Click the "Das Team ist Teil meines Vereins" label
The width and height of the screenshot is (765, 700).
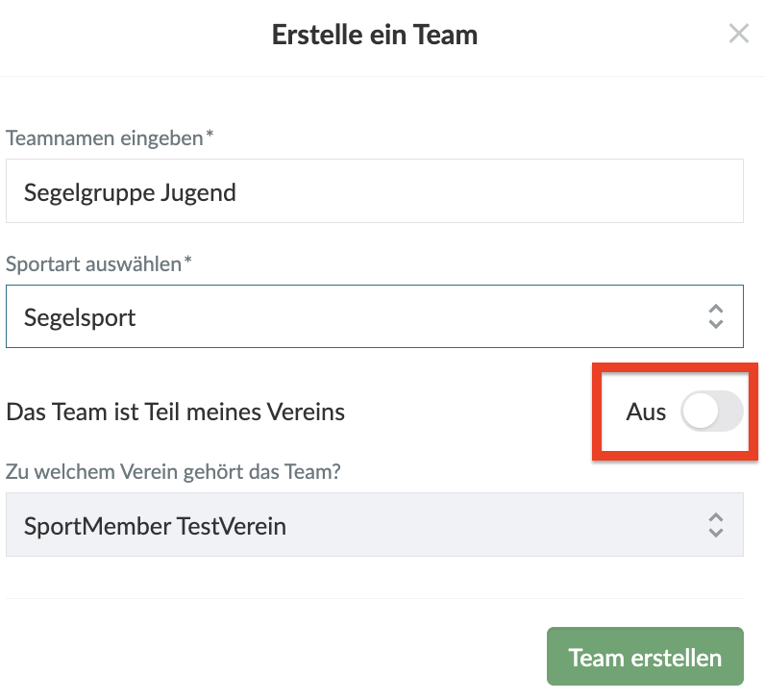click(x=175, y=412)
